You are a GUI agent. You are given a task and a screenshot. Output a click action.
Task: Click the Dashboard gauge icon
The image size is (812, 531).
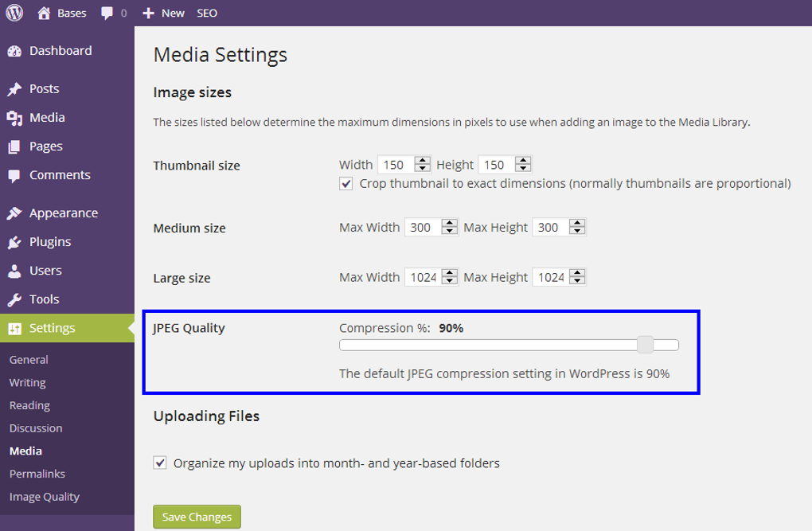14,51
